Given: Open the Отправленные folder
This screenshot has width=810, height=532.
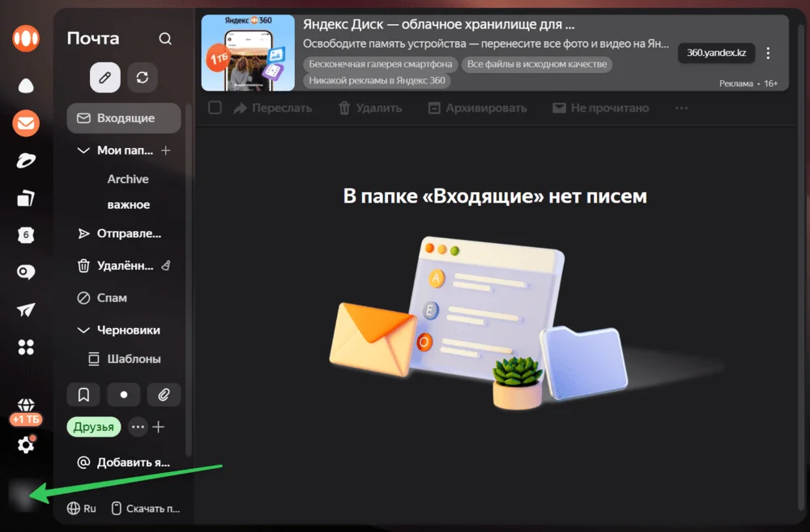Looking at the screenshot, I should point(124,233).
